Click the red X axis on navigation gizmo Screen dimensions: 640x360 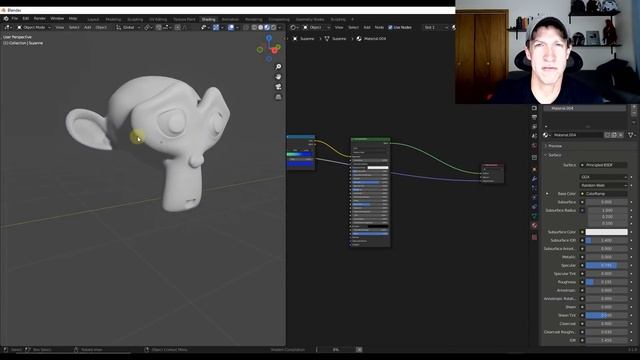(275, 50)
